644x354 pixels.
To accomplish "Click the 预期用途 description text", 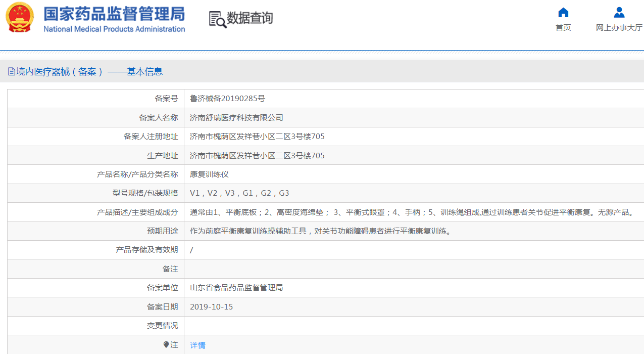I will pos(320,231).
